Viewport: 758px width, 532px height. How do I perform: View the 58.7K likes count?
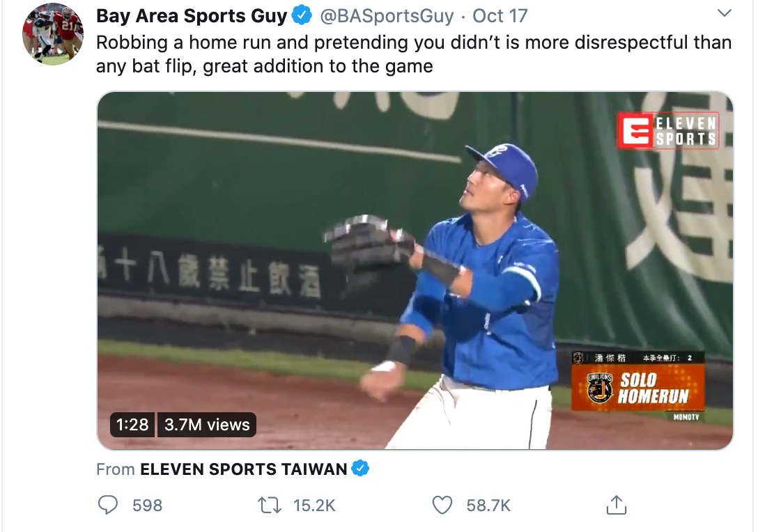click(x=488, y=506)
